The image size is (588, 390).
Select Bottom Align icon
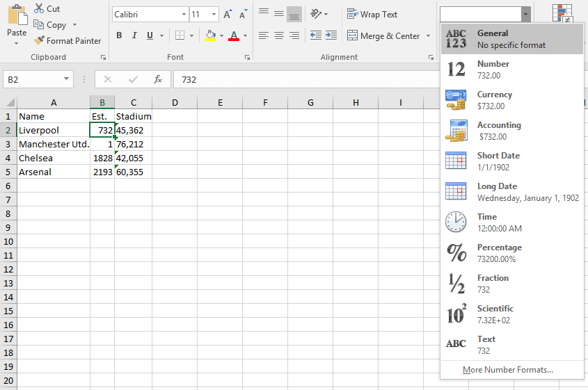[294, 14]
